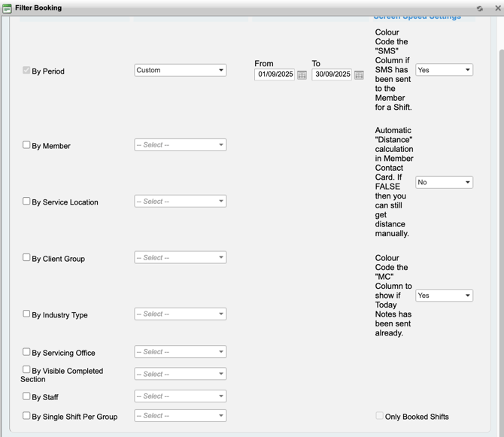Expand the MC column colour code dropdown
Image resolution: width=504 pixels, height=437 pixels.
click(444, 296)
